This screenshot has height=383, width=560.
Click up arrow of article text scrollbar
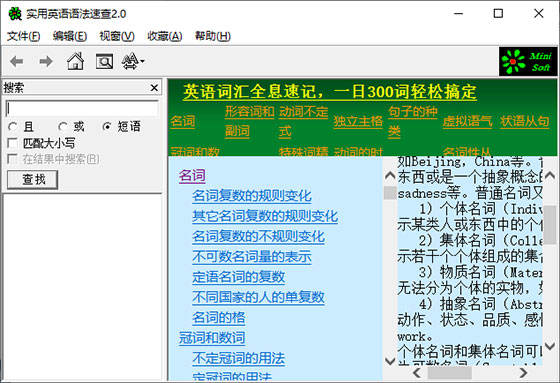click(550, 175)
